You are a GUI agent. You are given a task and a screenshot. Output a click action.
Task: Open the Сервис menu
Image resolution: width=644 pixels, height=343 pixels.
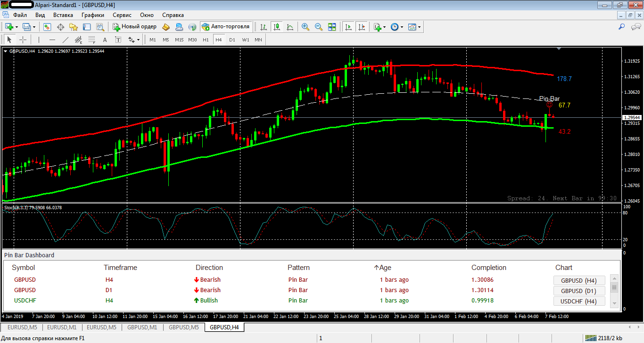click(122, 15)
